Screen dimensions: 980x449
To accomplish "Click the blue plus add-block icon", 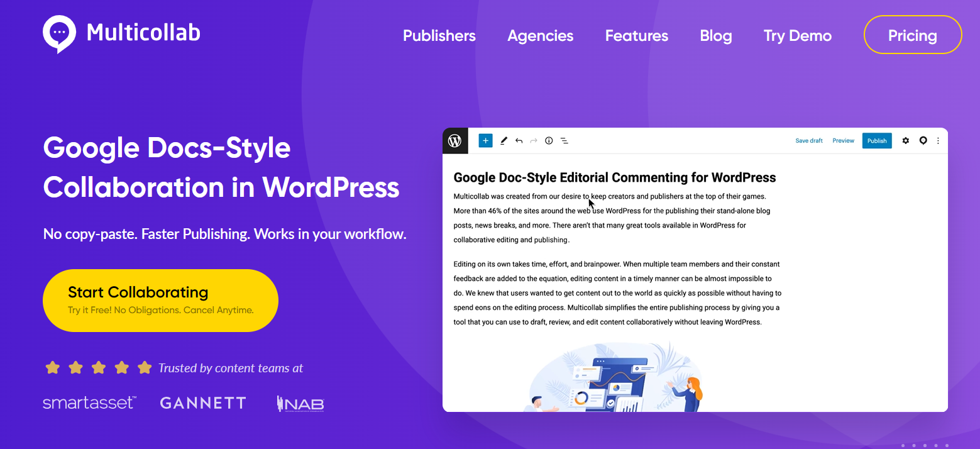I will [x=485, y=141].
